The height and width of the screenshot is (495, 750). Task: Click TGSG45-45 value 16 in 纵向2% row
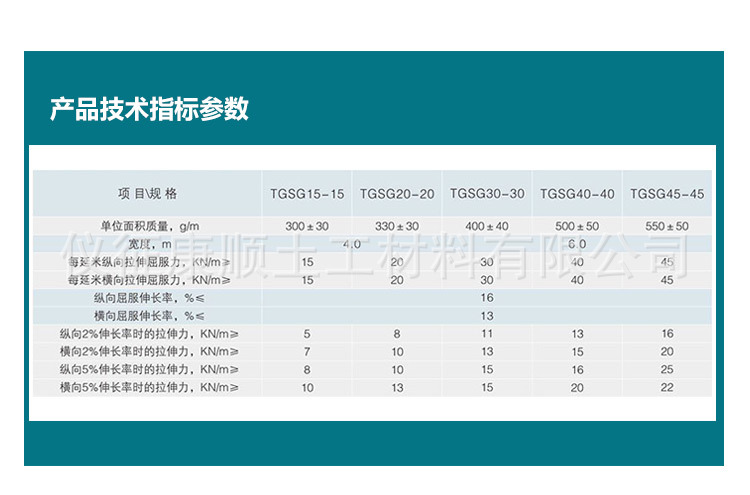click(667, 334)
